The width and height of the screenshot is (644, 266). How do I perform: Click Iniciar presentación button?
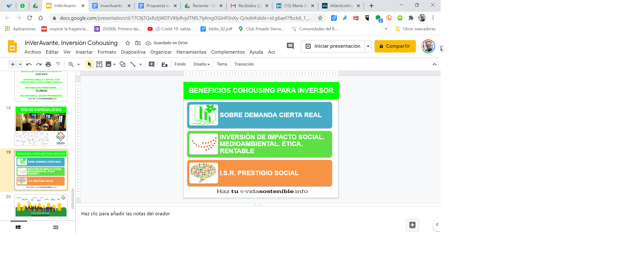pyautogui.click(x=333, y=46)
